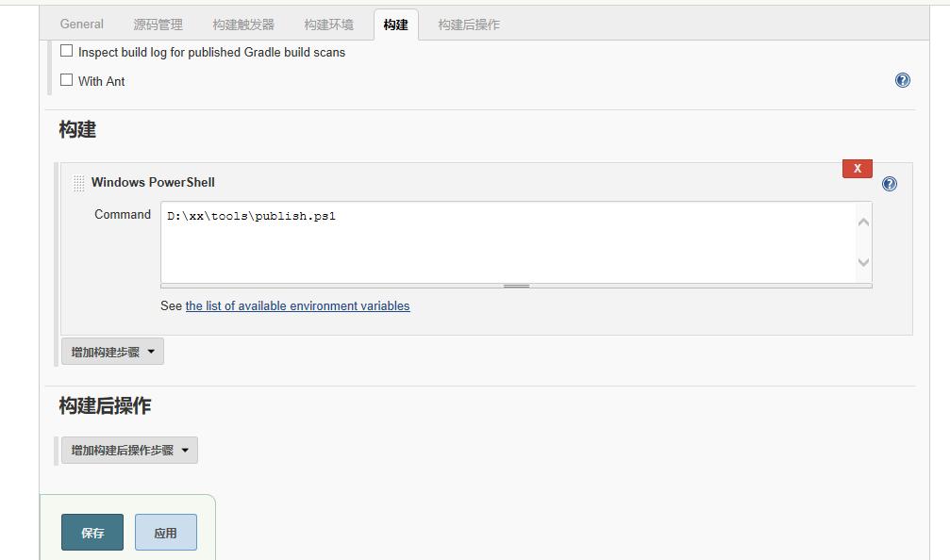Open the 源码管理 tab
The height and width of the screenshot is (560, 950).
point(158,25)
